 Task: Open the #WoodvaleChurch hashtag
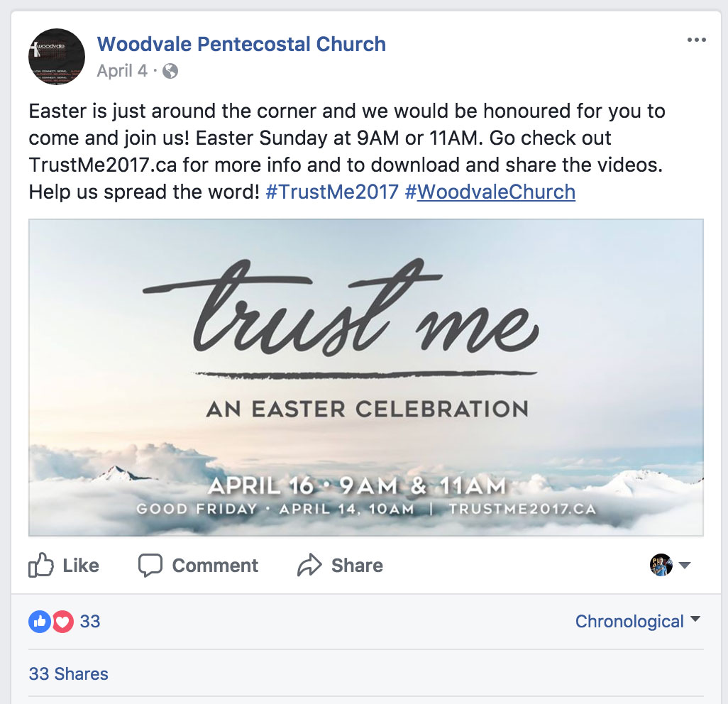tap(490, 192)
